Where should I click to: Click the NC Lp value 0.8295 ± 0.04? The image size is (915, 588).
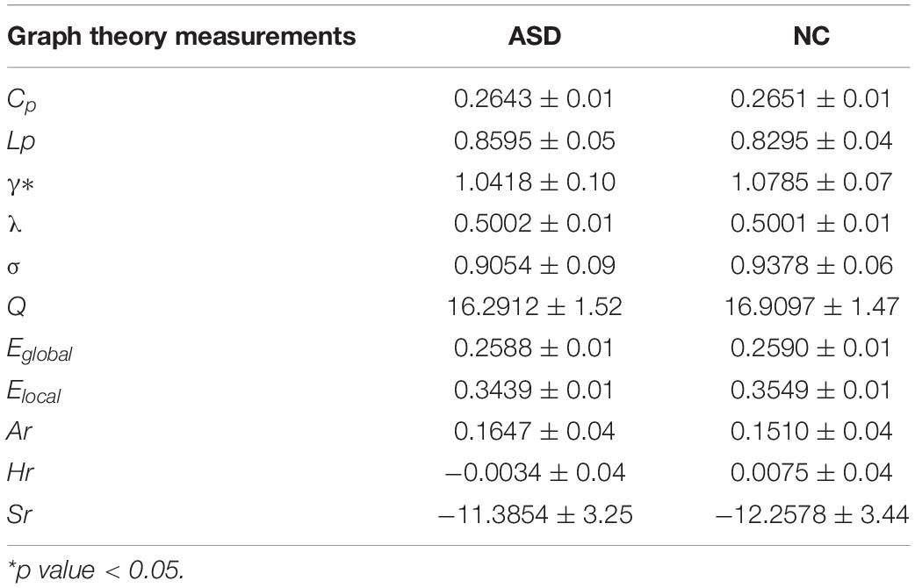point(811,140)
